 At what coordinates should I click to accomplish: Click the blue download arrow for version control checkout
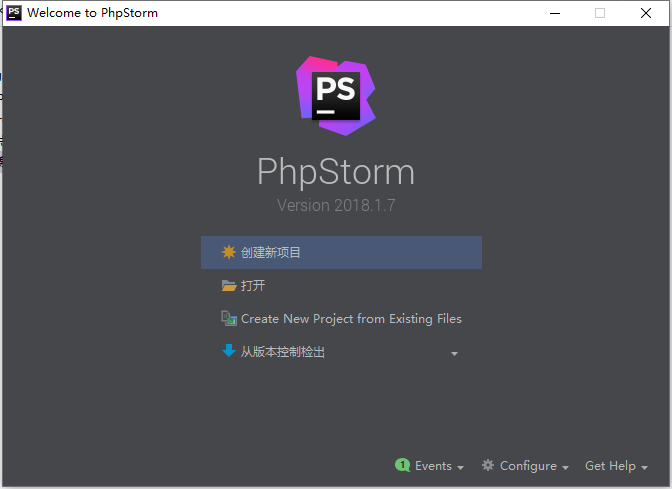coord(229,351)
